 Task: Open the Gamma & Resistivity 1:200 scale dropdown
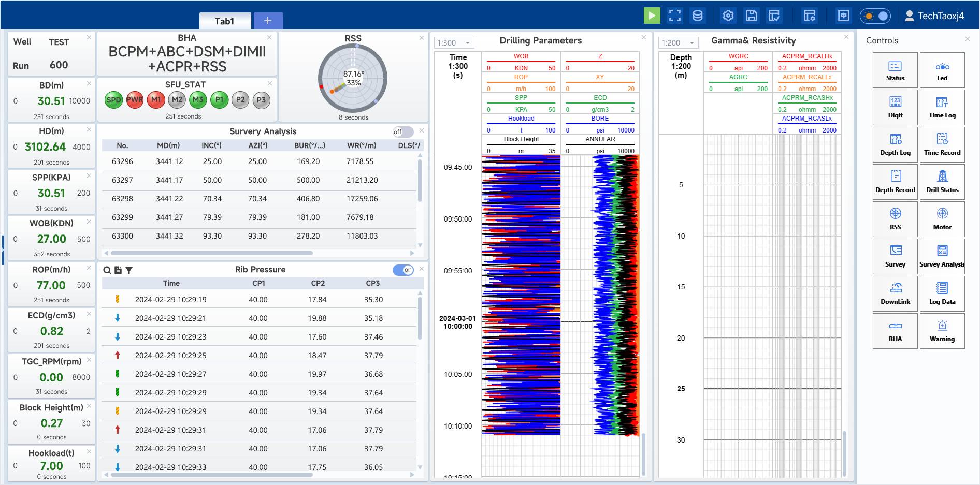(679, 43)
